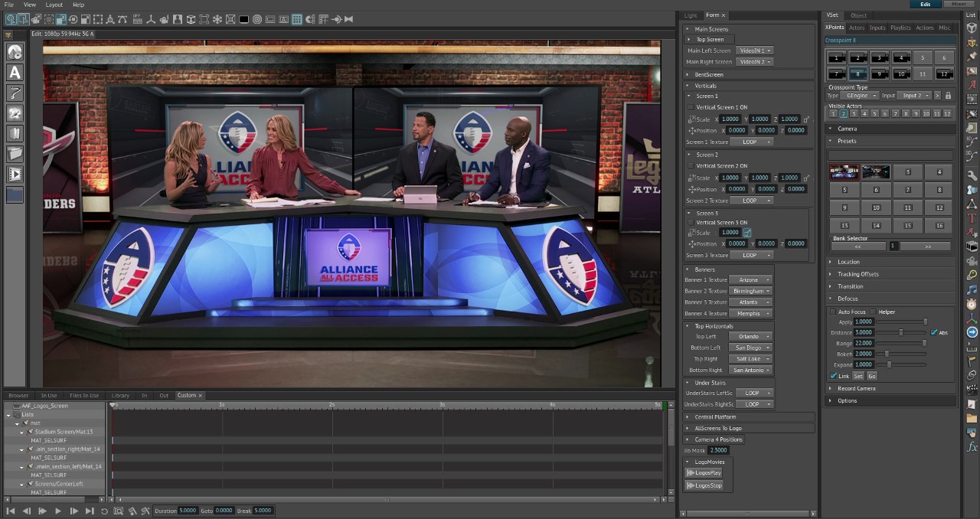Jump to timeline start with first transport button
Viewport: 980px width, 519px height.
[x=11, y=511]
